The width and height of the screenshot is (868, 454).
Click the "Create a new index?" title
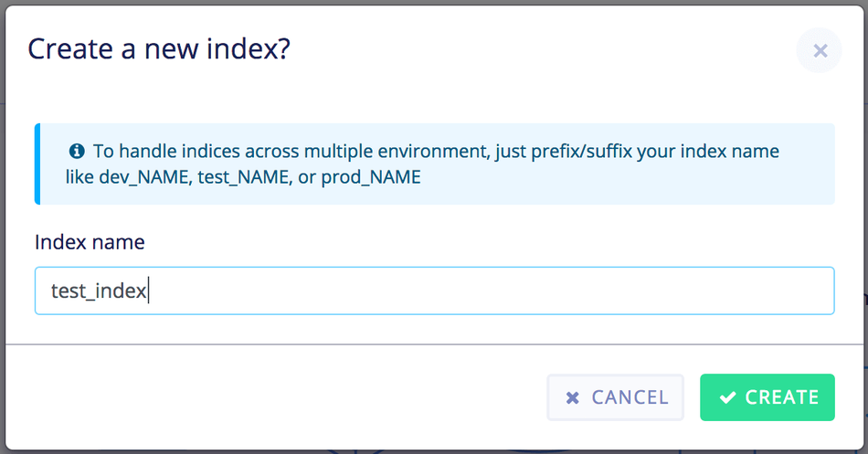159,48
